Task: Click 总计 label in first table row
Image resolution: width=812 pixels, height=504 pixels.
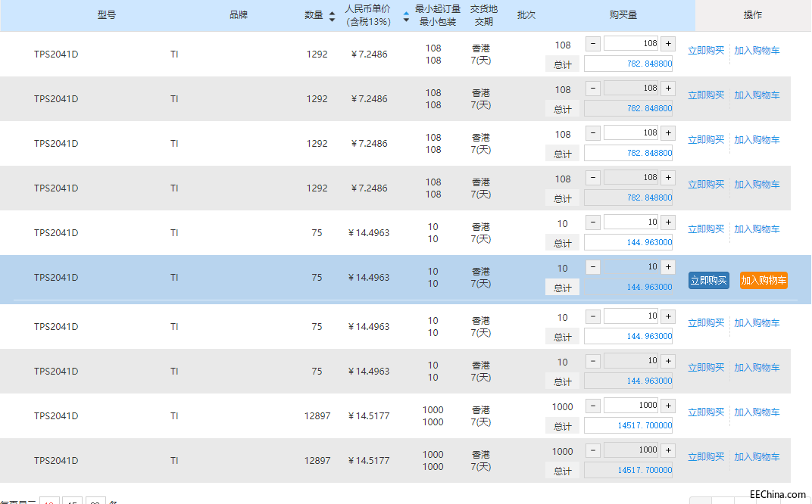Action: click(562, 64)
